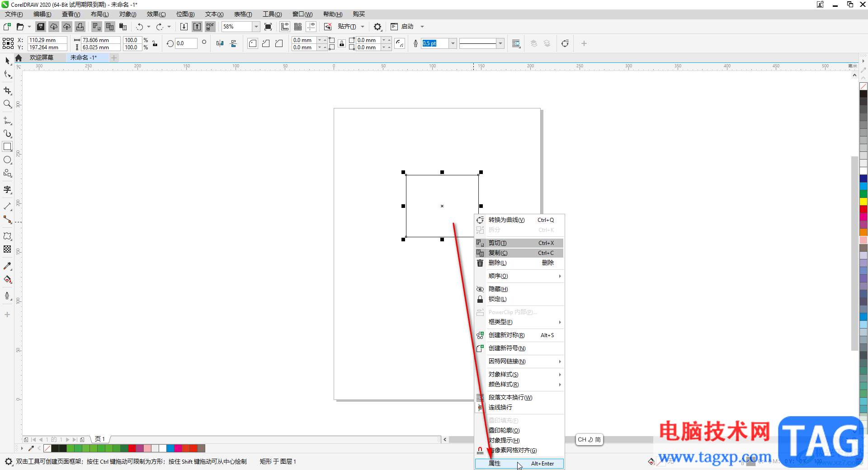
Task: Toggle Show rulers button
Action: (285, 27)
